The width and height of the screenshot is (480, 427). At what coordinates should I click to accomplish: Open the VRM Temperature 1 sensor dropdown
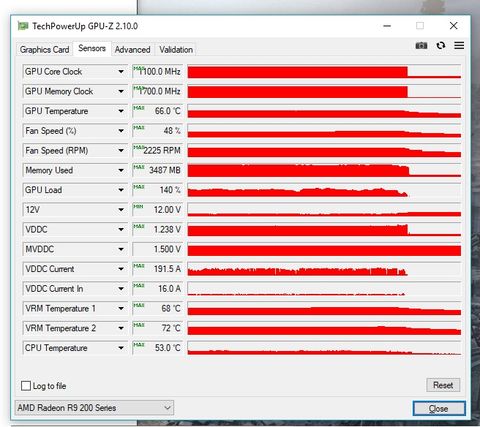[x=75, y=308]
